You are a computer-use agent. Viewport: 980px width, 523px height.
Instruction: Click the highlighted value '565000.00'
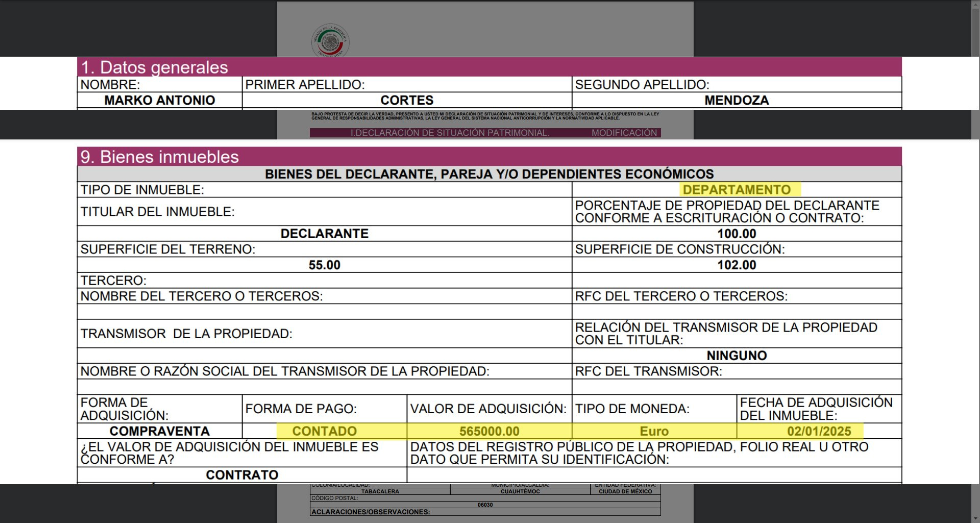(x=489, y=431)
